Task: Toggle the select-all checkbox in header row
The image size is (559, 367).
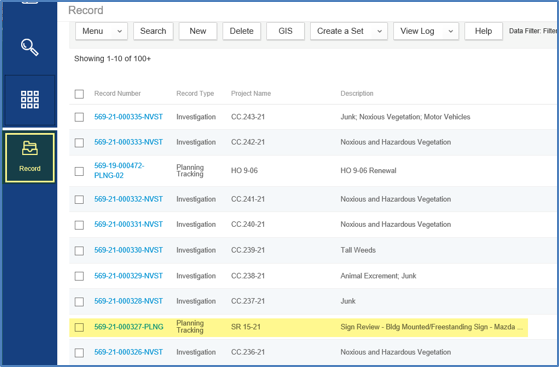Action: point(79,94)
